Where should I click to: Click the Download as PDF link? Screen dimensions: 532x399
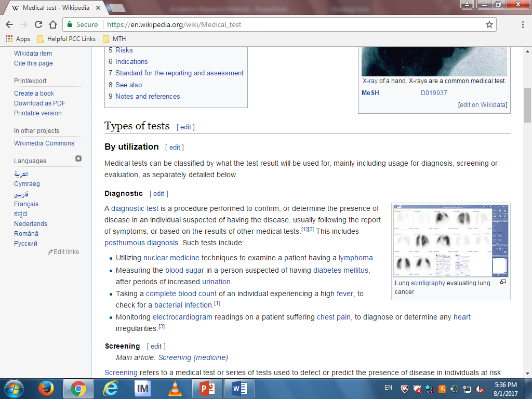[39, 103]
